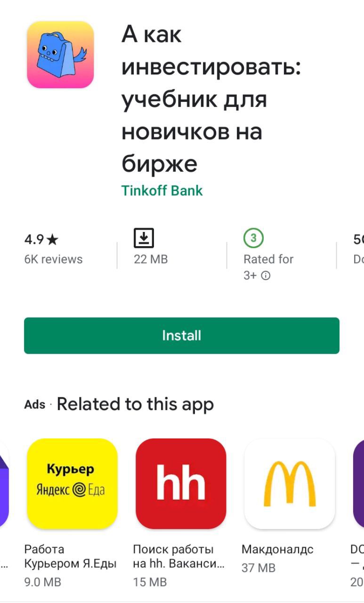The image size is (364, 603).
Task: Tap the download size icon
Action: click(144, 238)
